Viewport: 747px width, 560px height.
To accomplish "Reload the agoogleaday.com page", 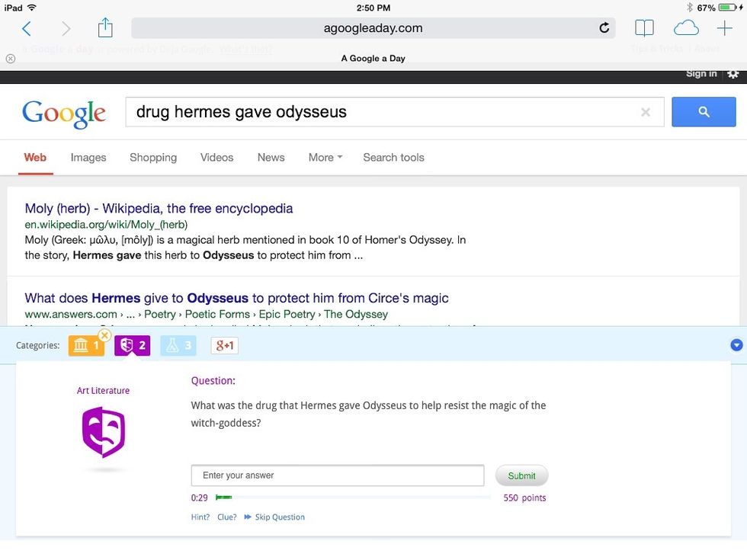I will point(604,28).
